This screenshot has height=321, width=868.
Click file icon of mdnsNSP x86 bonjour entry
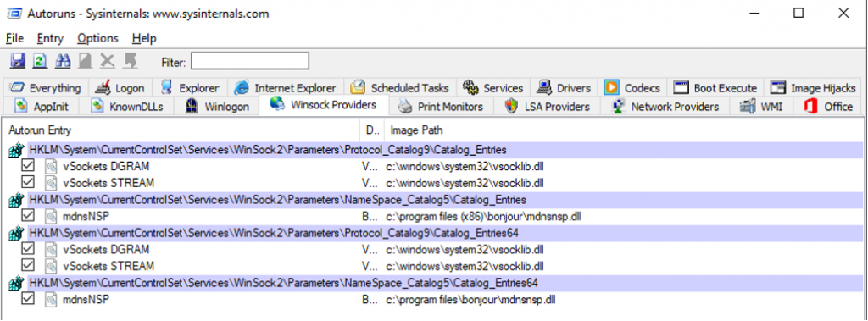click(51, 216)
